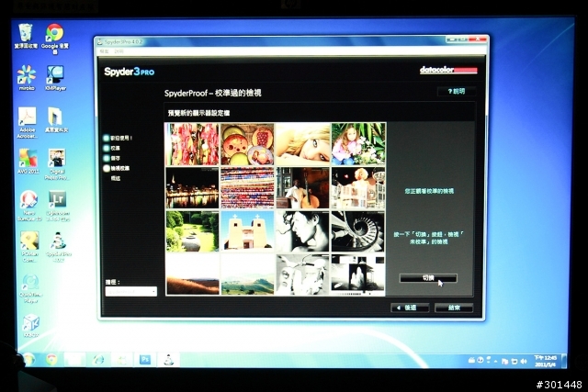Screen dimensions: 588x392
Task: Open the desktop folder next to Adobe Acrobat
Action: tap(56, 120)
